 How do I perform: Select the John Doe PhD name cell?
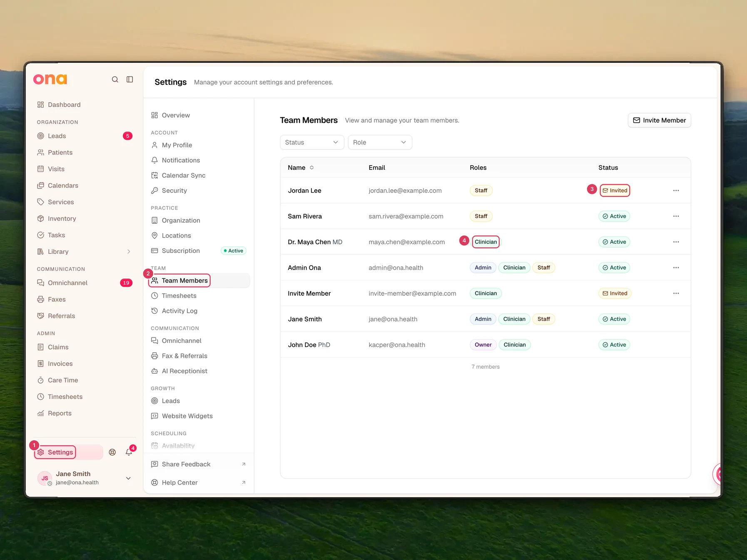pos(309,345)
